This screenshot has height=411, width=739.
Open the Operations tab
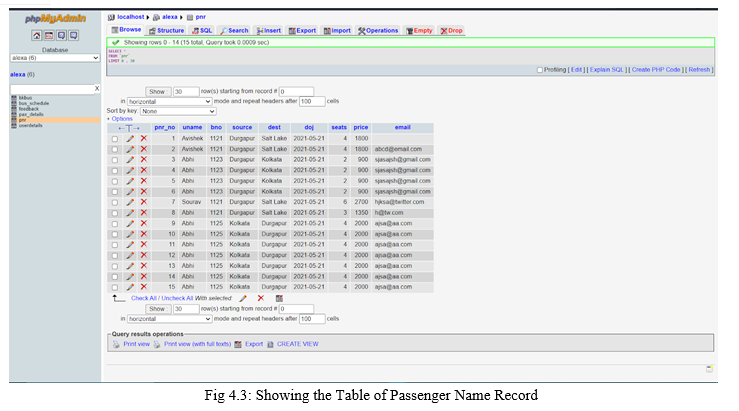point(378,31)
